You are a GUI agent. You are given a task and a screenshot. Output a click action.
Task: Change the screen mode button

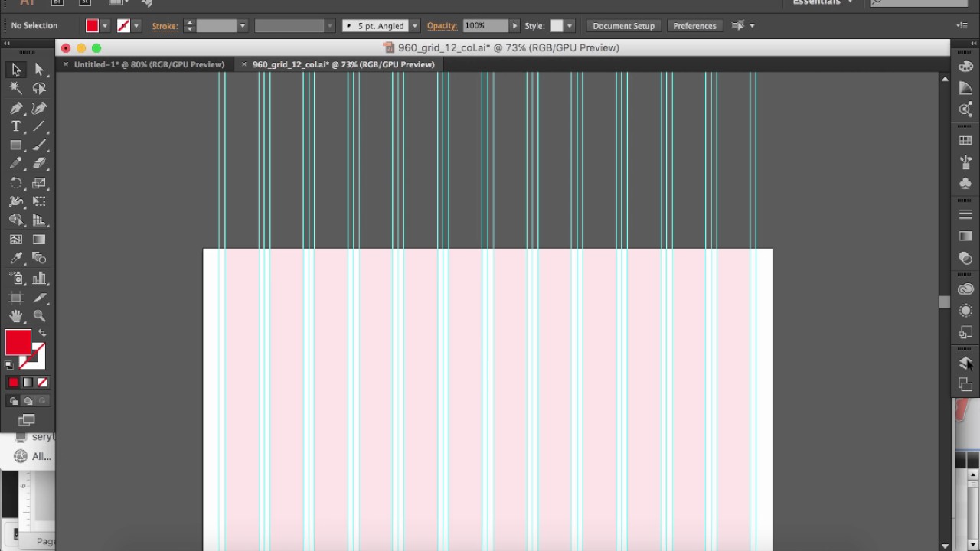click(27, 420)
